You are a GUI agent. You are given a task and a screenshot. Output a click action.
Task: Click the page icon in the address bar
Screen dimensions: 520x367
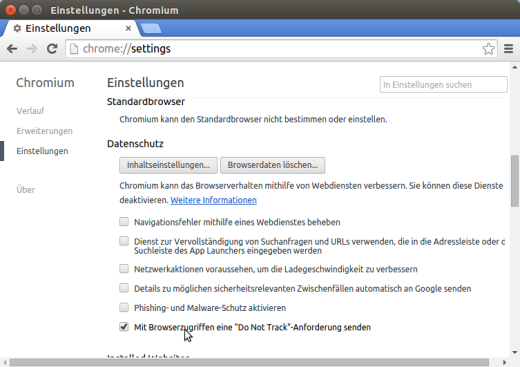point(74,49)
